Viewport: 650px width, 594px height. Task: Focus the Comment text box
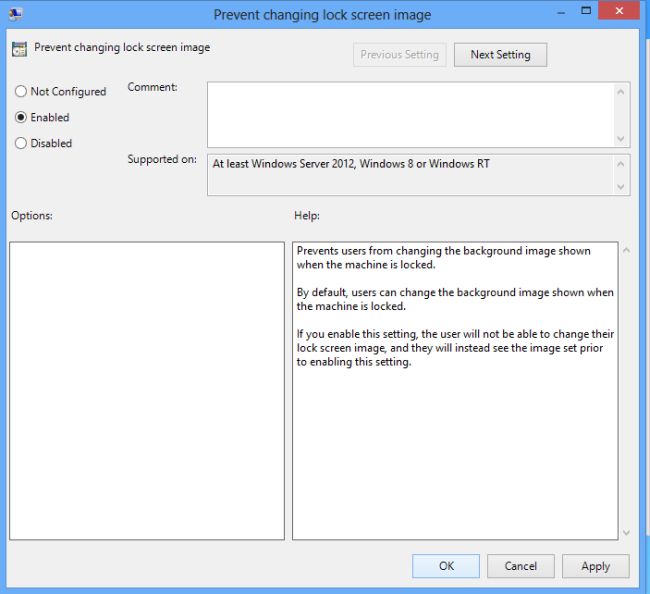click(x=410, y=114)
